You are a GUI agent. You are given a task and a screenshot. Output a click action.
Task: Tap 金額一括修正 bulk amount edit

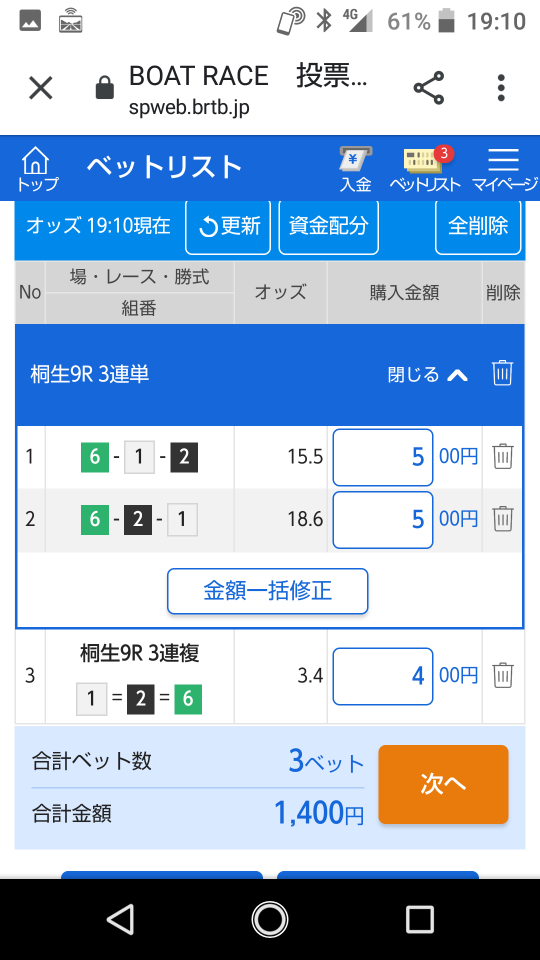pyautogui.click(x=268, y=591)
